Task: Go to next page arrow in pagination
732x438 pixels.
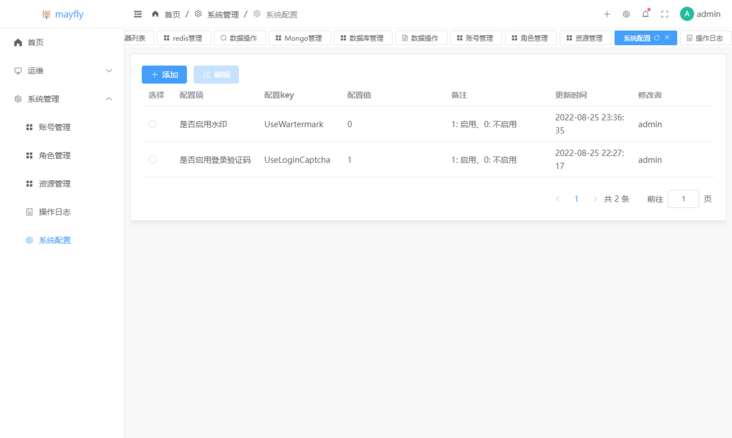Action: pos(595,199)
